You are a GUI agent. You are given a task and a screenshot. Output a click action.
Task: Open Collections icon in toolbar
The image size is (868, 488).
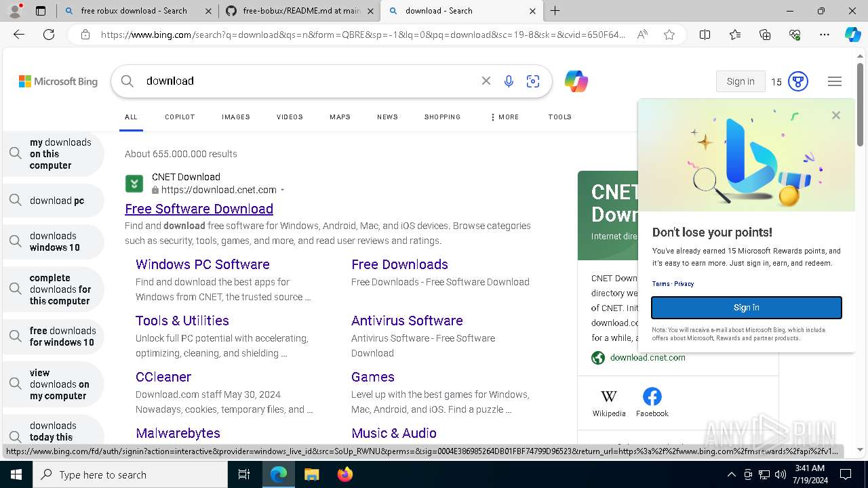[765, 35]
